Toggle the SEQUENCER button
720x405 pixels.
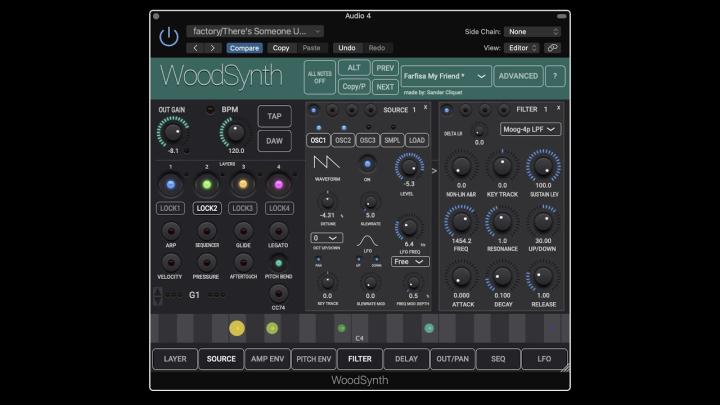(x=207, y=231)
